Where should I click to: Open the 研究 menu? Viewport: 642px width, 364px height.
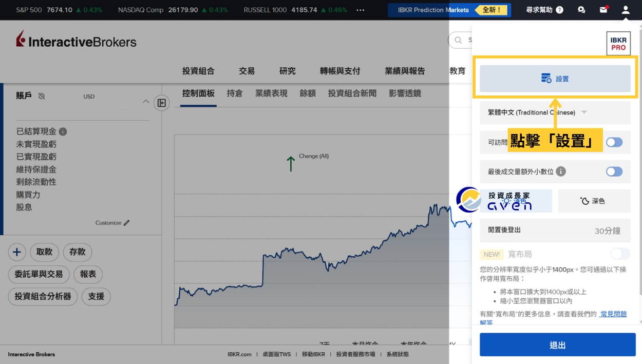288,71
